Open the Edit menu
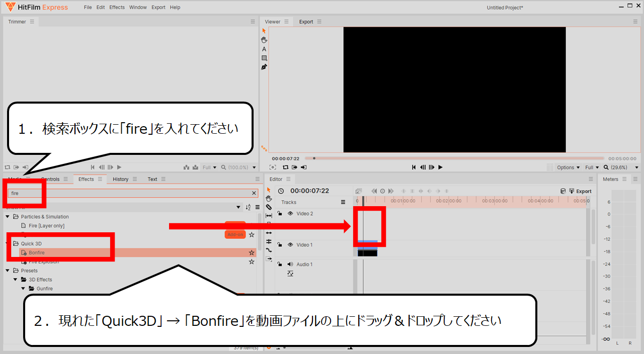 [x=101, y=8]
